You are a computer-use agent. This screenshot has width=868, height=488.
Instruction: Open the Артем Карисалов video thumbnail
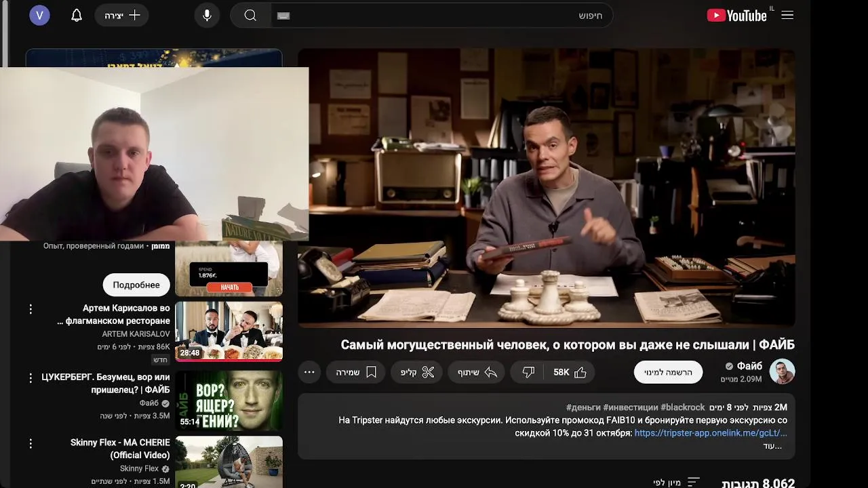[x=229, y=331]
